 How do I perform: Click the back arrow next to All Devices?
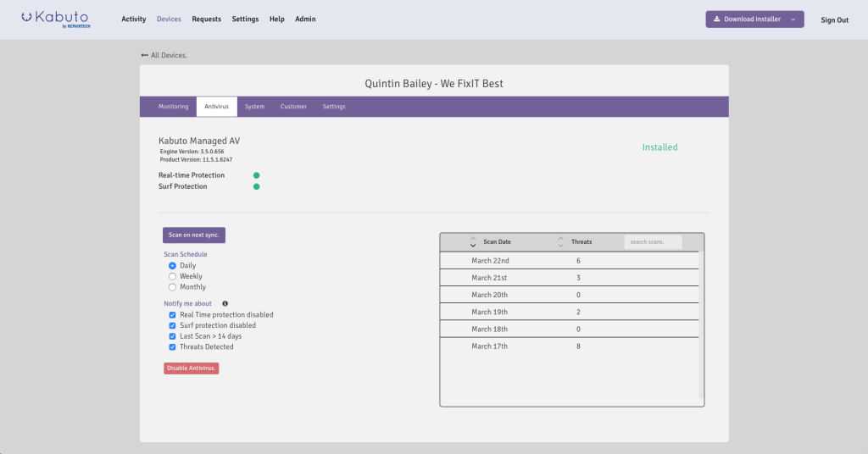(x=144, y=55)
